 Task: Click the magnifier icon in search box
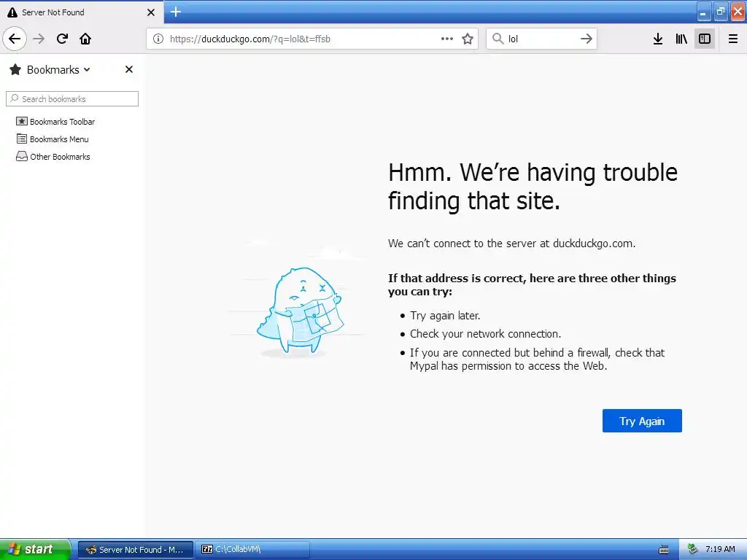tap(498, 39)
